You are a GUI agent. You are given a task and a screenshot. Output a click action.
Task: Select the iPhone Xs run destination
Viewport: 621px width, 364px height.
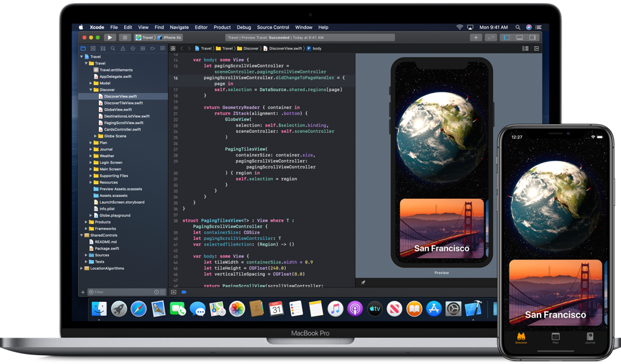(170, 37)
